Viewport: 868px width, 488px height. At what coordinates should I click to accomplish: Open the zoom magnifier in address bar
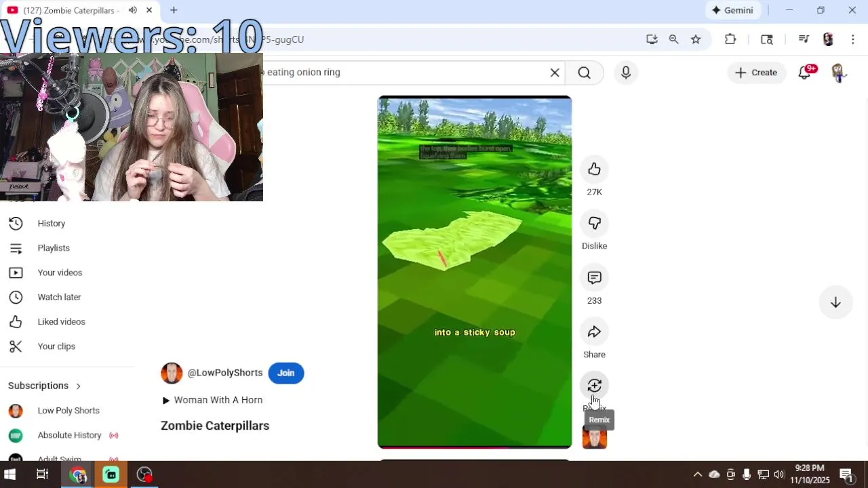point(673,39)
